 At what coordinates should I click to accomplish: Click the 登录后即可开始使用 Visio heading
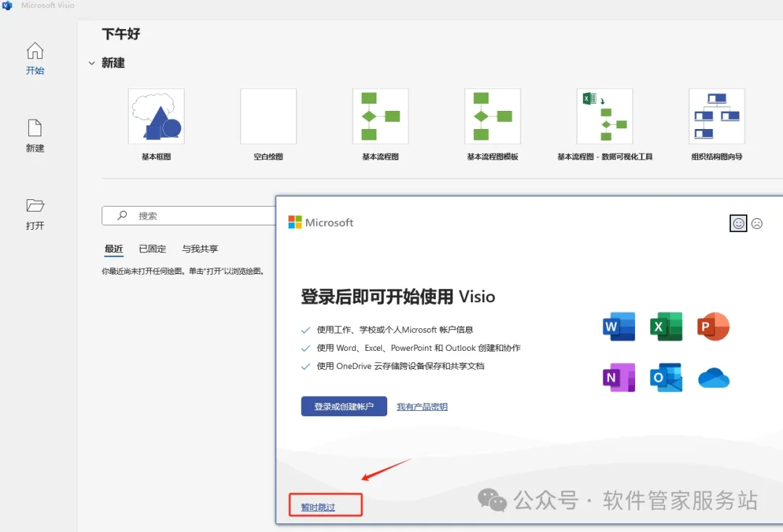click(398, 296)
